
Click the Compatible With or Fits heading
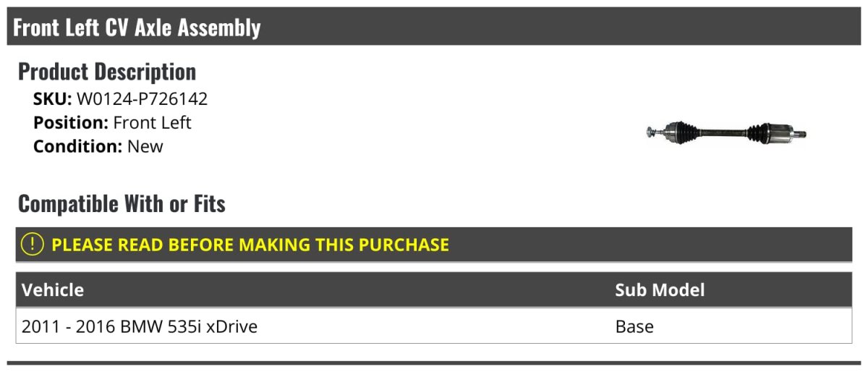pyautogui.click(x=122, y=204)
